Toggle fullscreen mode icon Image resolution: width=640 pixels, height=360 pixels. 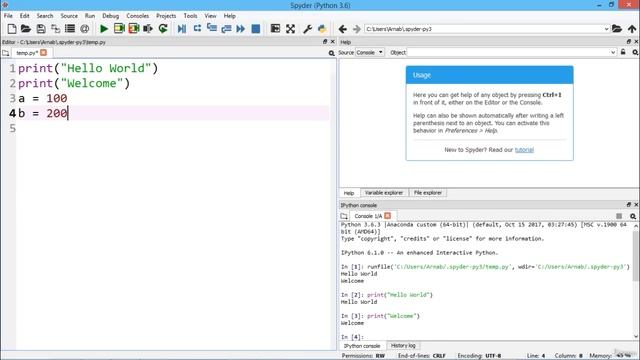click(x=290, y=29)
